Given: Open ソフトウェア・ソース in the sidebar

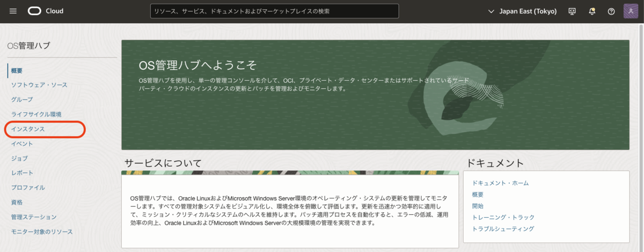Looking at the screenshot, I should point(39,85).
